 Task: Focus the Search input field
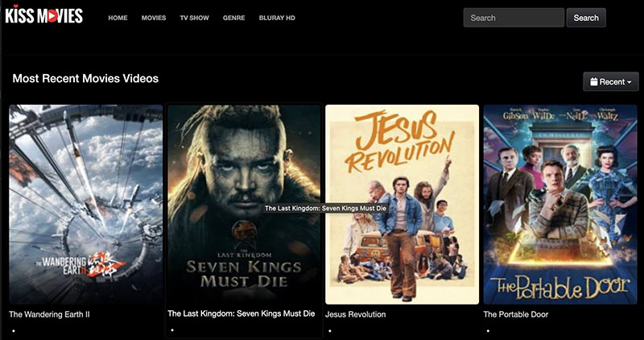(513, 18)
